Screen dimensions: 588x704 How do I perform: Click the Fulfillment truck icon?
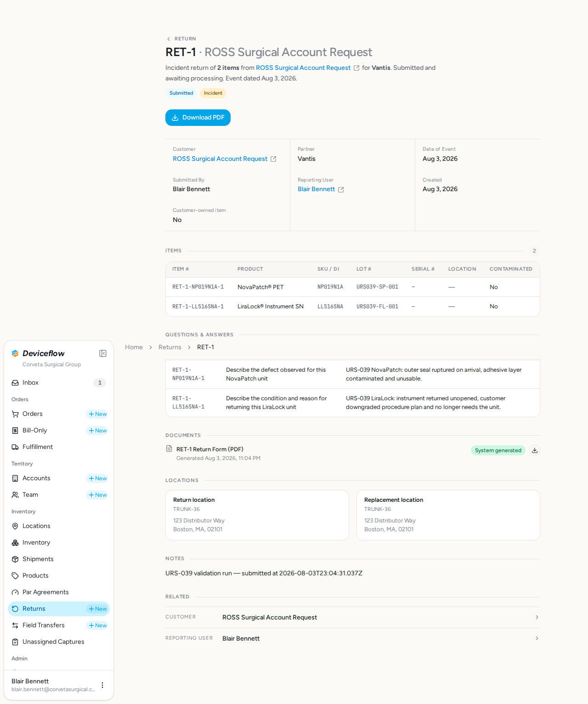point(15,447)
